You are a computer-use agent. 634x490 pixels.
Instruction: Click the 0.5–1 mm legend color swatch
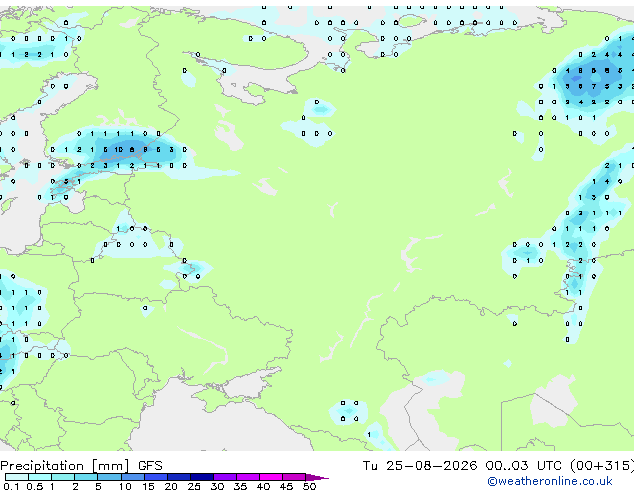40,477
